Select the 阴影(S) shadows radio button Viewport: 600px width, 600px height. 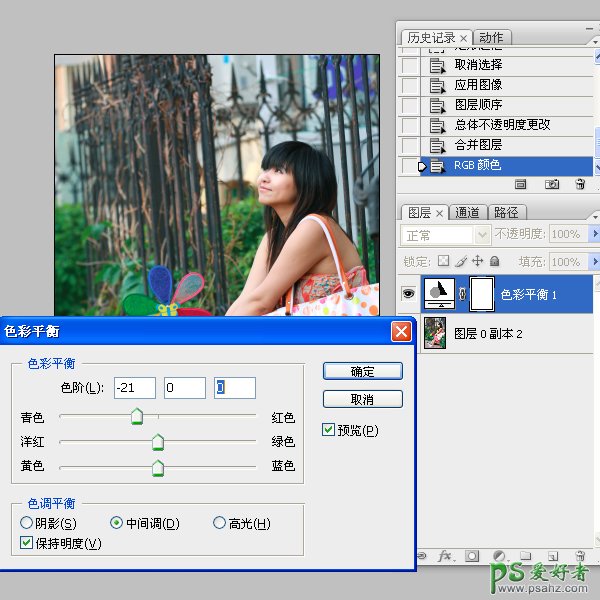coord(27,523)
